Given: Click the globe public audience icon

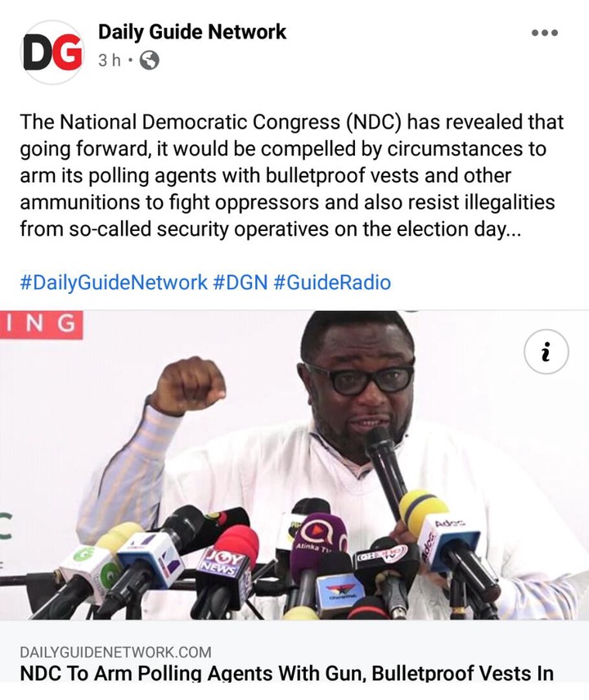Looking at the screenshot, I should pyautogui.click(x=150, y=61).
